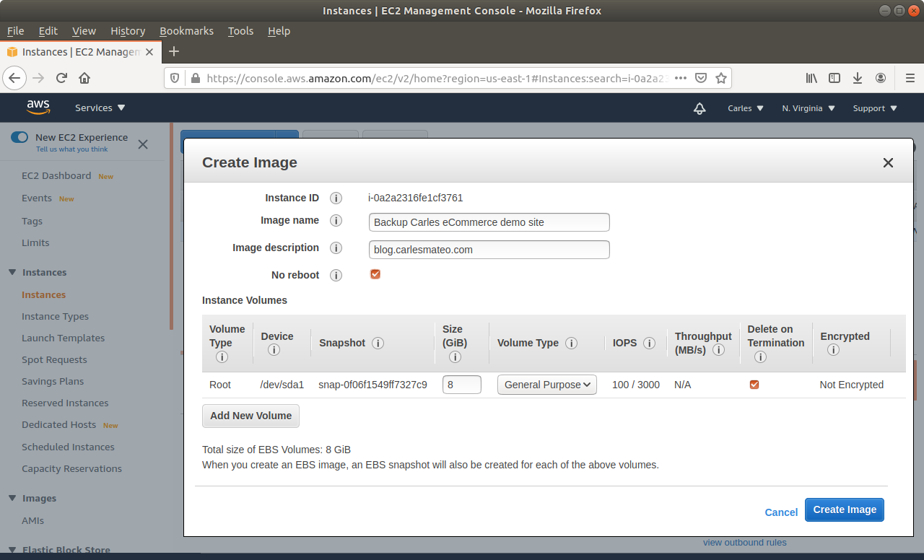Click the Device column info icon
This screenshot has width=924, height=560.
pos(274,350)
